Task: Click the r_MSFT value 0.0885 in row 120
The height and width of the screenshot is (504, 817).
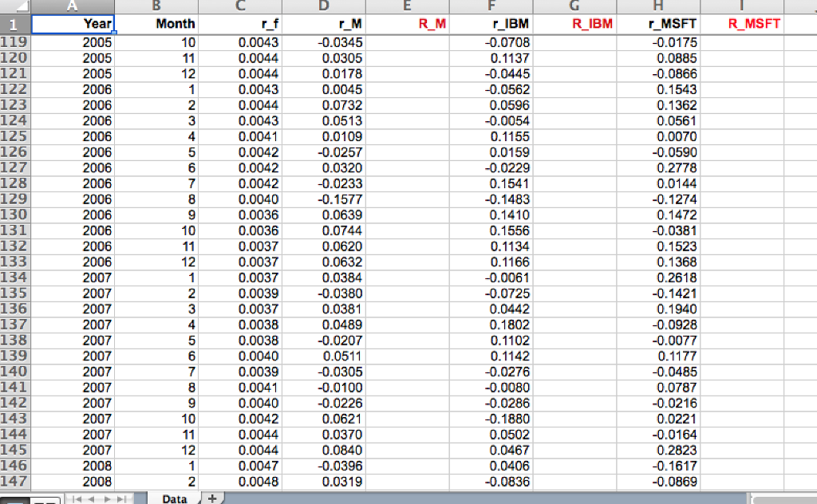Action: (x=677, y=58)
